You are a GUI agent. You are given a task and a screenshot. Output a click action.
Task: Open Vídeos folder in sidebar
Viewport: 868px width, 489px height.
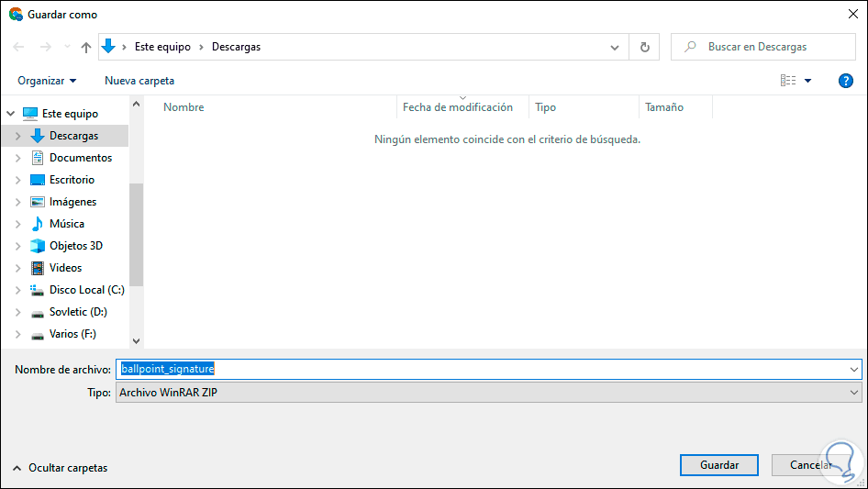65,268
